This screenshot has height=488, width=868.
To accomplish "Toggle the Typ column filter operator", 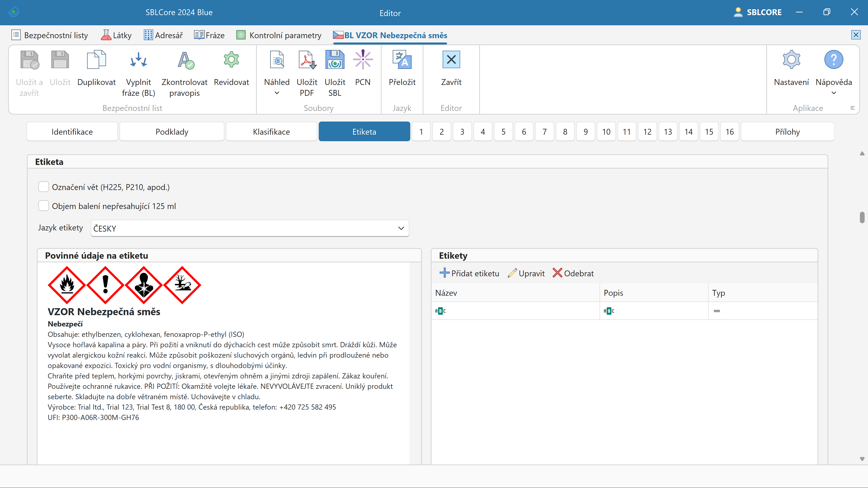I will coord(717,311).
